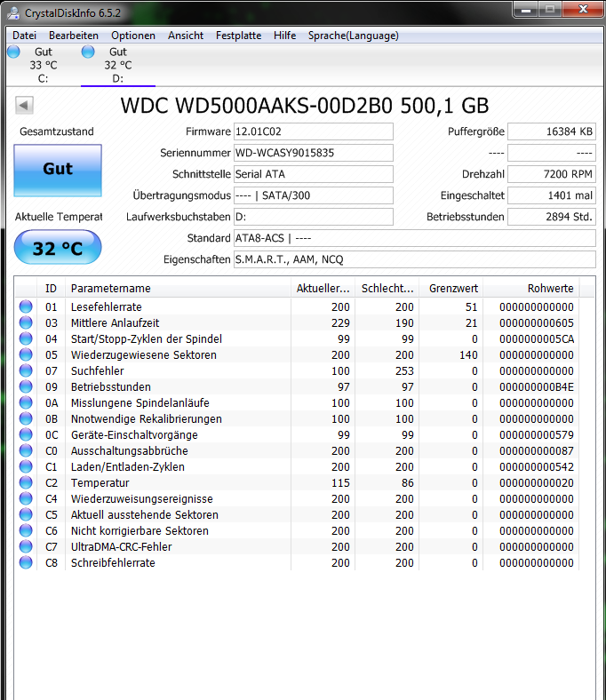Viewport: 606px width, 700px height.
Task: Click status orb for Ausschaltungsabbrüche row
Action: click(26, 451)
